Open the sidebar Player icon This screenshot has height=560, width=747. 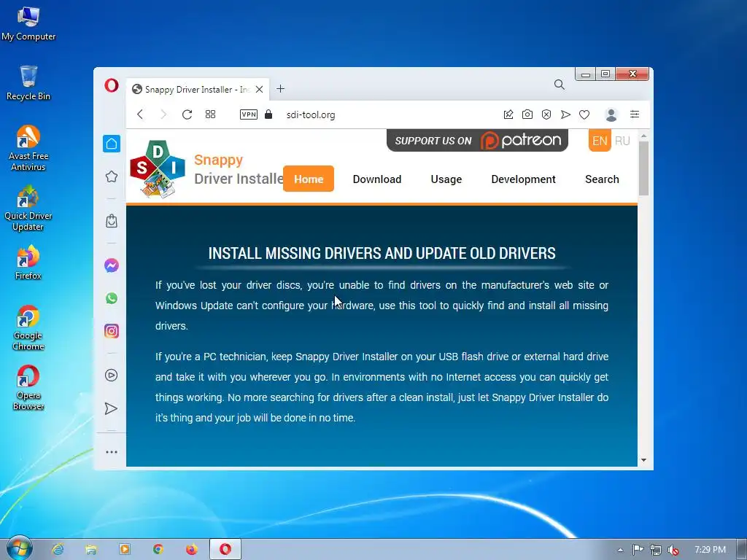pyautogui.click(x=112, y=376)
